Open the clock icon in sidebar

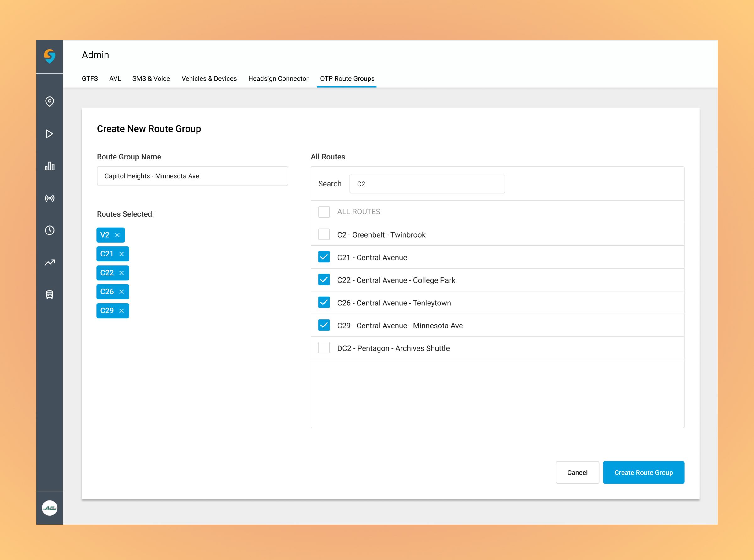[x=50, y=230]
